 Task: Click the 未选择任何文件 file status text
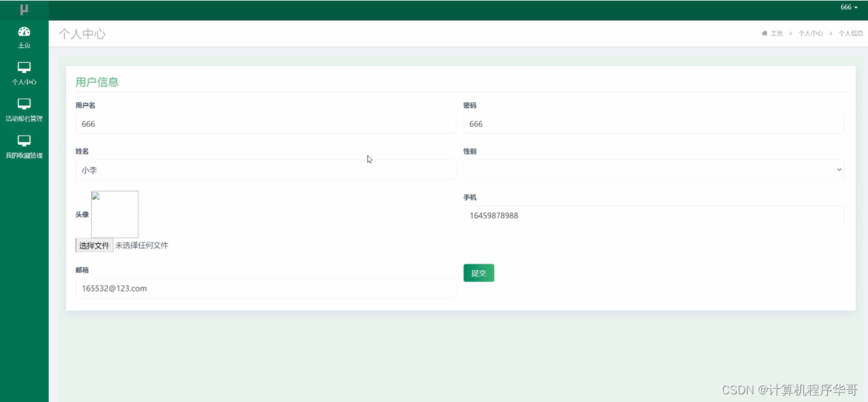142,246
